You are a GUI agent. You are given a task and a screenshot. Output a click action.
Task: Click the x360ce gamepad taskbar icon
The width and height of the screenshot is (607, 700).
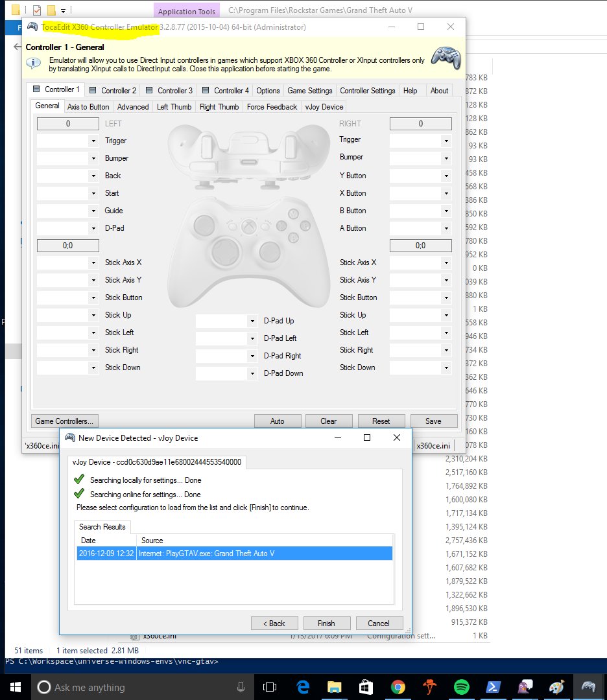pyautogui.click(x=588, y=687)
